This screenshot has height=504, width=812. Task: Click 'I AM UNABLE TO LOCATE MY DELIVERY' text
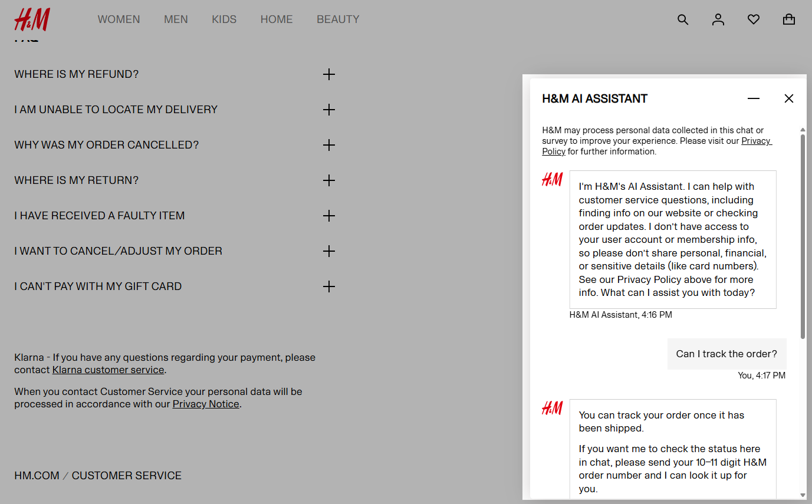pos(116,110)
